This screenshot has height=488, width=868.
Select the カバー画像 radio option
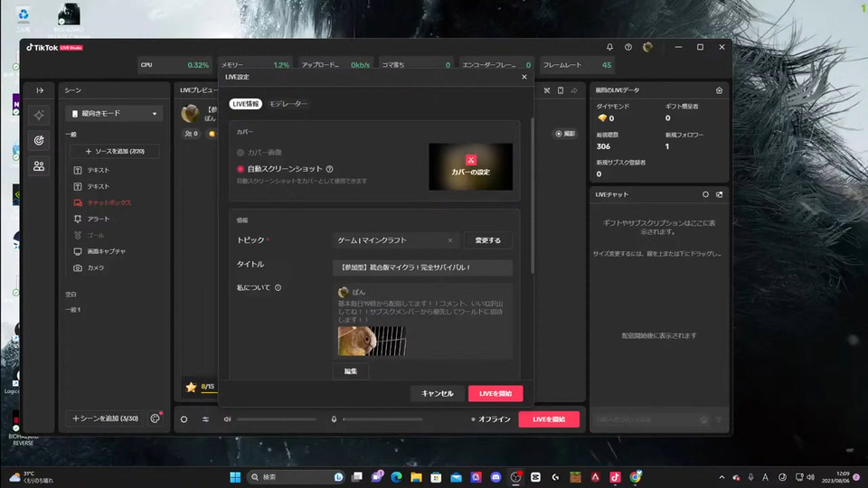(x=241, y=153)
